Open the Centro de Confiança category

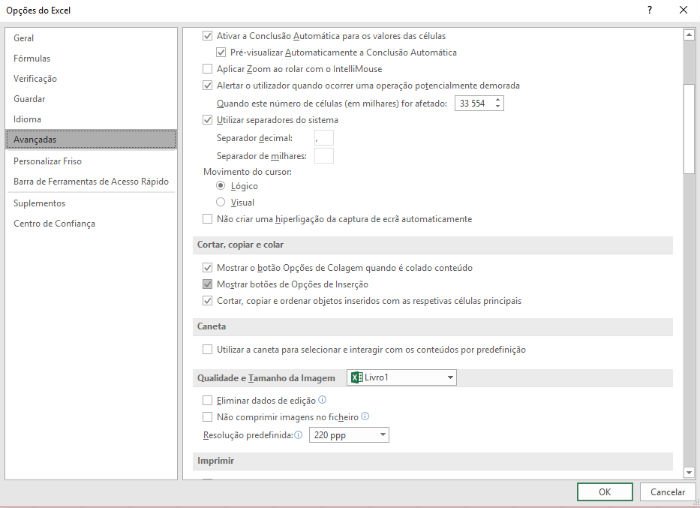point(91,223)
